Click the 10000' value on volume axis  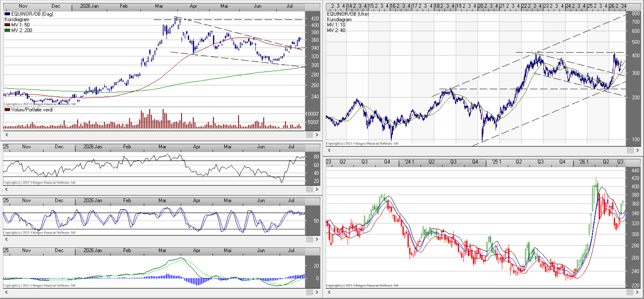[312, 114]
